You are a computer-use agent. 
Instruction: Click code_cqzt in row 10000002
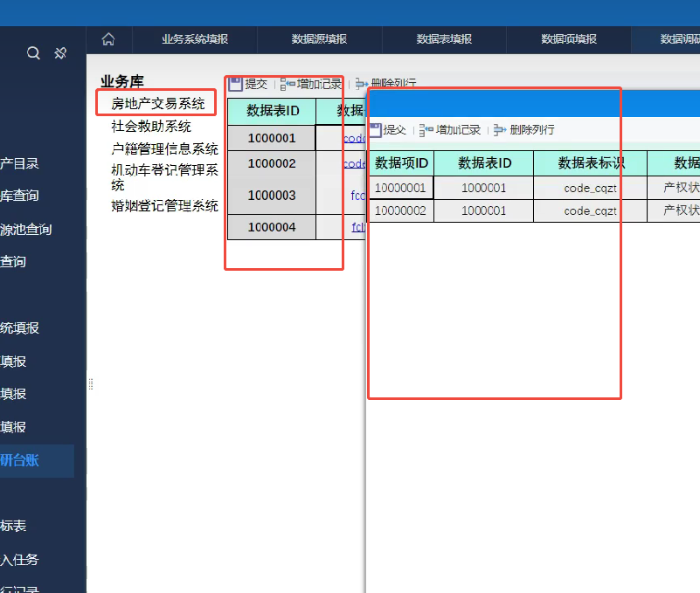point(590,211)
